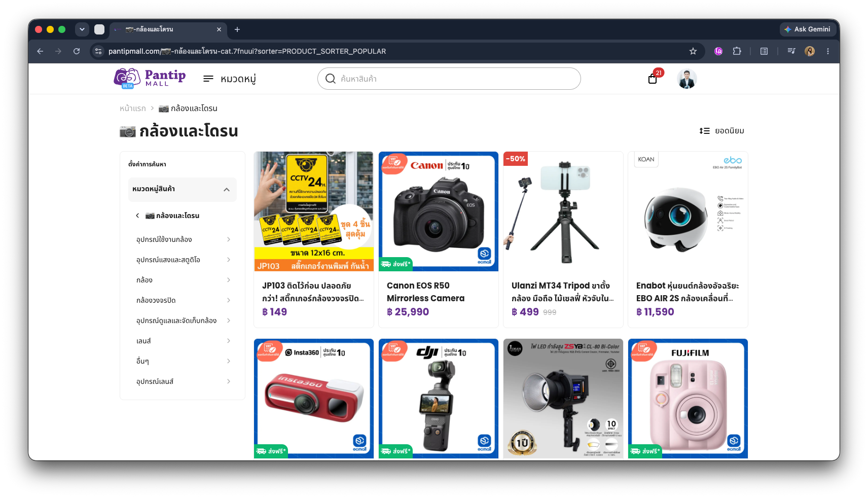This screenshot has height=498, width=868.
Task: Select อุปกรณ์เลนส์ category
Action: point(155,381)
